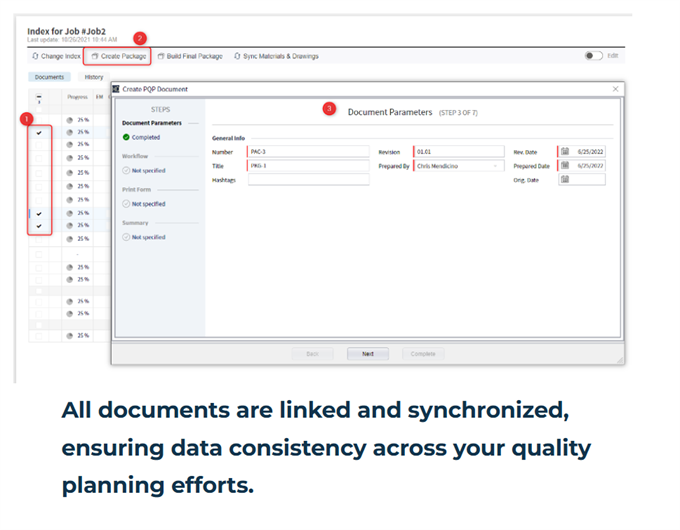Image resolution: width=680 pixels, height=530 pixels.
Task: Open the Prepared Date calendar icon
Action: pyautogui.click(x=564, y=165)
